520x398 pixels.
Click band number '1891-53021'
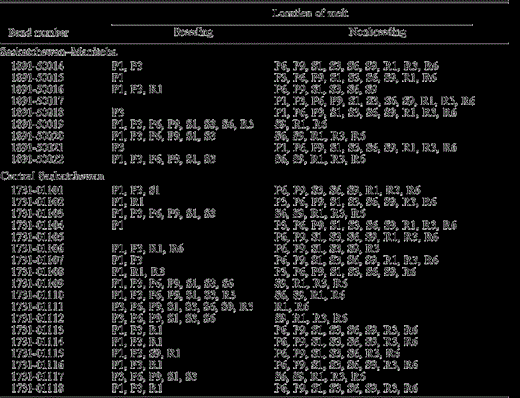pos(37,148)
